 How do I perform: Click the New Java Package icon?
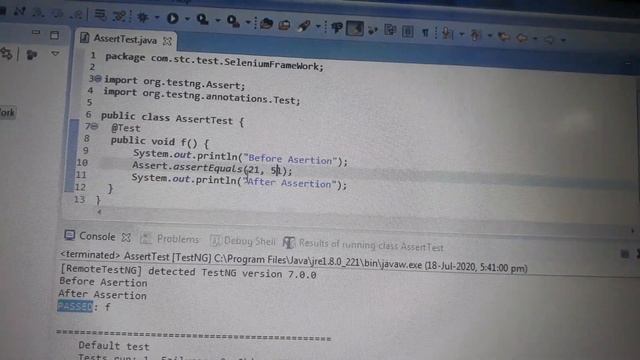click(x=267, y=24)
